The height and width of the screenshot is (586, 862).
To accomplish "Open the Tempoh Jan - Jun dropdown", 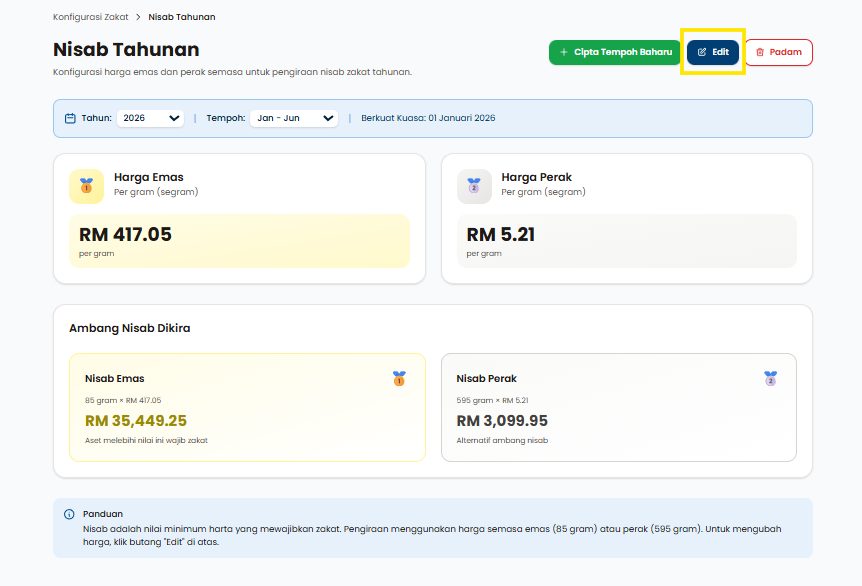I will coord(294,118).
